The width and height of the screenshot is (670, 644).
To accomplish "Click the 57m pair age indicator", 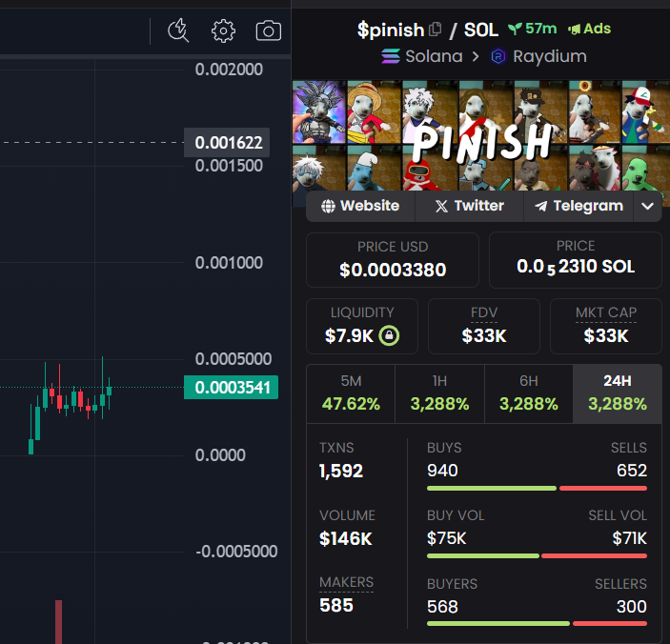I will [533, 29].
